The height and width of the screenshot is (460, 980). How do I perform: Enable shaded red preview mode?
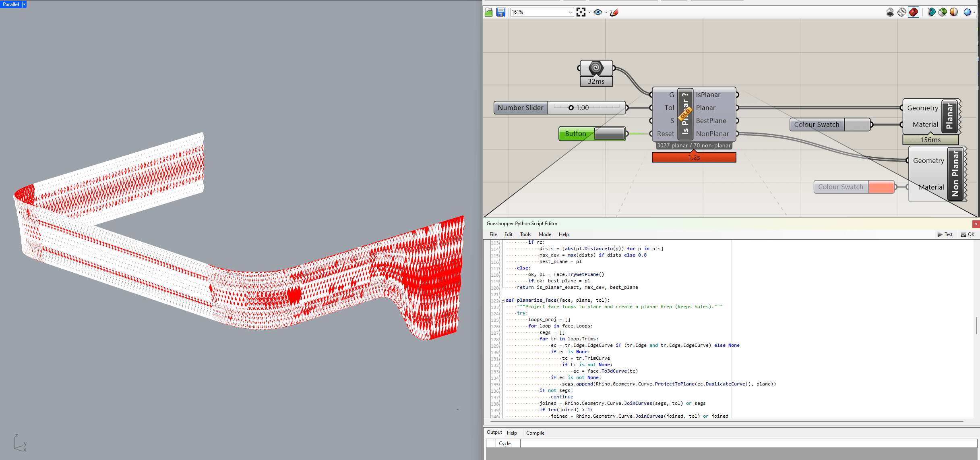(914, 12)
